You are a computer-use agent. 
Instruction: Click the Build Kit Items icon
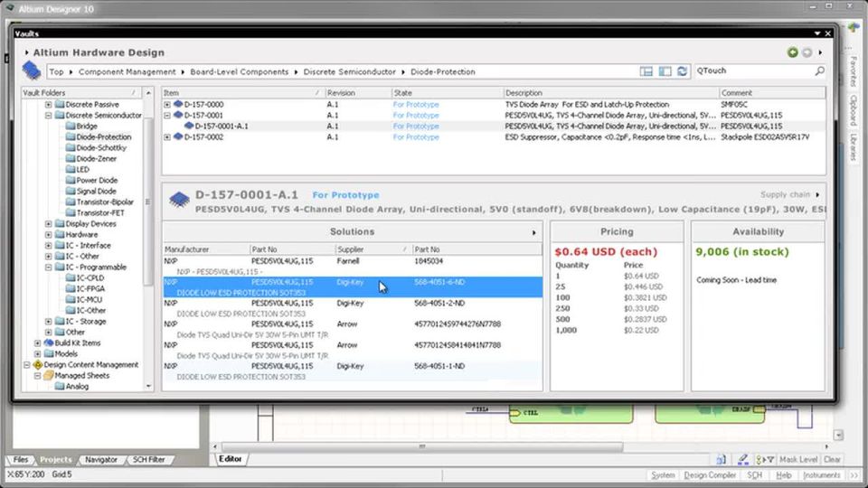point(49,343)
